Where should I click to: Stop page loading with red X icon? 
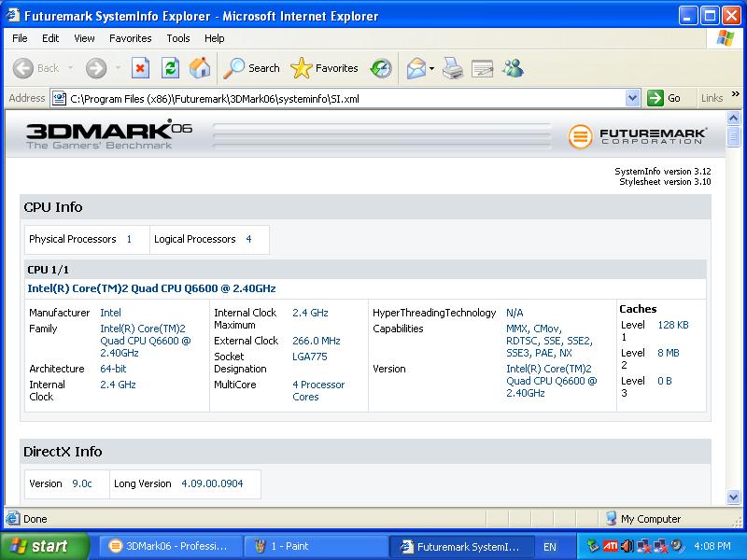pyautogui.click(x=140, y=68)
